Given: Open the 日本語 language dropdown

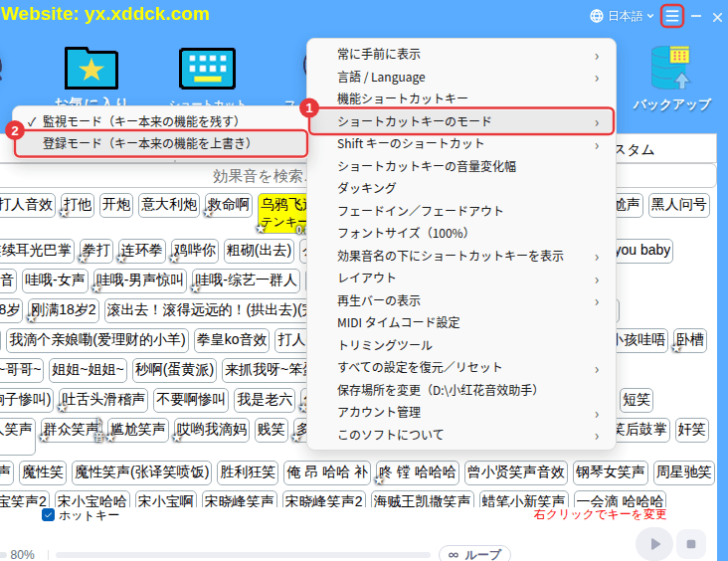Looking at the screenshot, I should [630, 16].
